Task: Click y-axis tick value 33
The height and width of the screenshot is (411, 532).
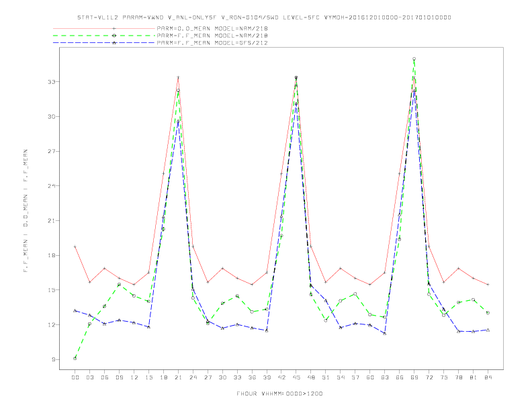Action: tap(51, 82)
